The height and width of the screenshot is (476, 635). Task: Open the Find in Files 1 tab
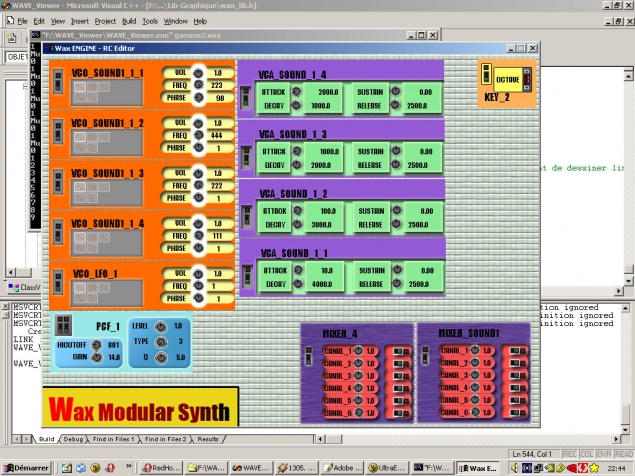[x=113, y=438]
